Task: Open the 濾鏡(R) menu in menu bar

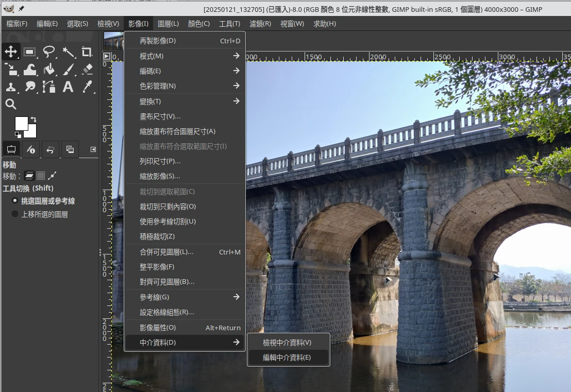Action: (x=260, y=24)
